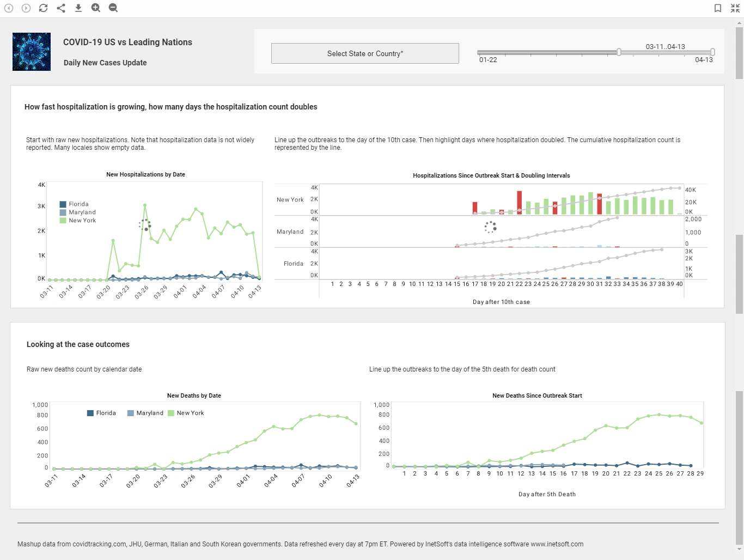Bookmark this dashboard view
This screenshot has height=560, width=744.
(x=717, y=8)
